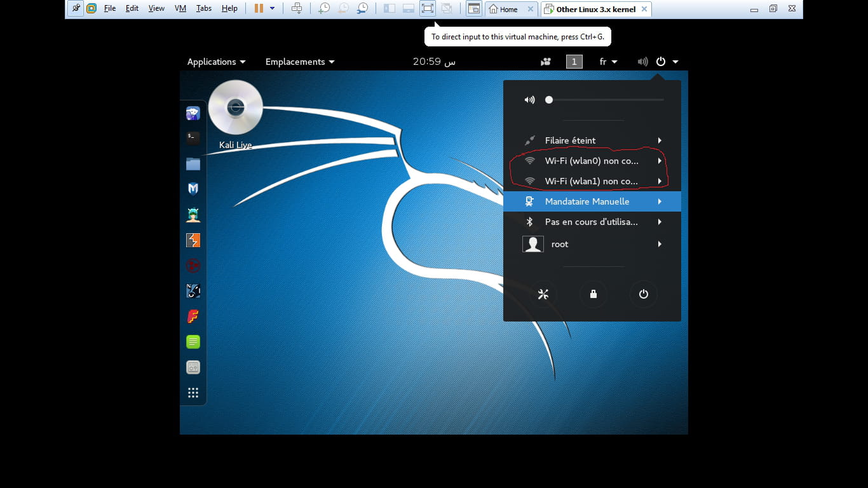Suspend the VM with orange pause button

[x=259, y=8]
